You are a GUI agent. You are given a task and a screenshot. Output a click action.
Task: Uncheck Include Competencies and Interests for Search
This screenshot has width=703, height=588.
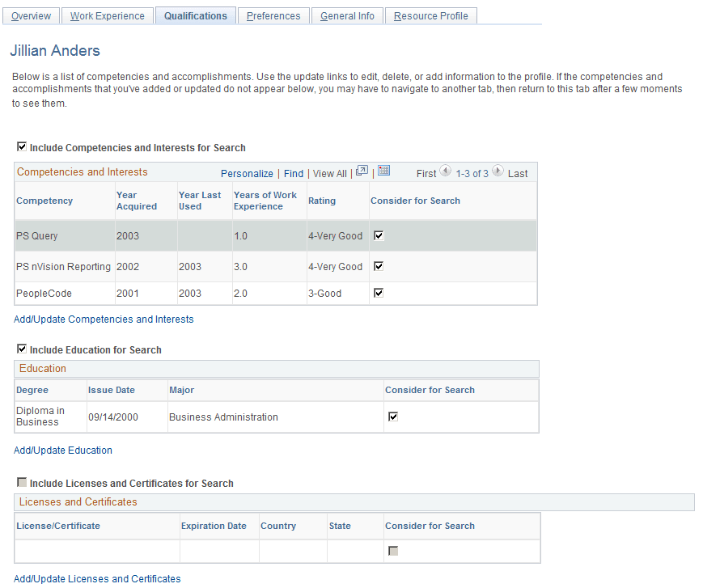[22, 146]
